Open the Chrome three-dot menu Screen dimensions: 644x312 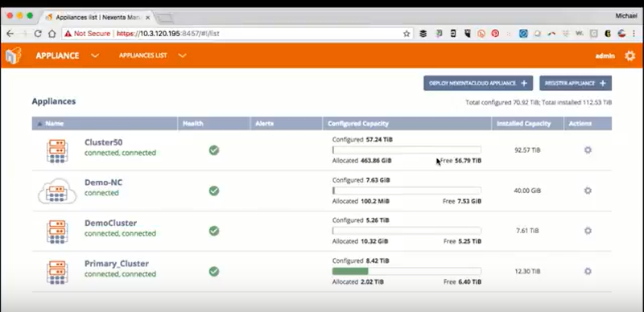pyautogui.click(x=634, y=34)
